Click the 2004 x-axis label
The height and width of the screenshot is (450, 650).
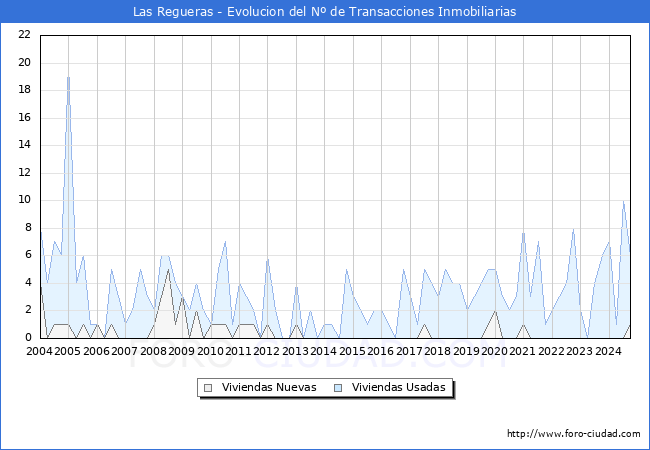(x=39, y=351)
